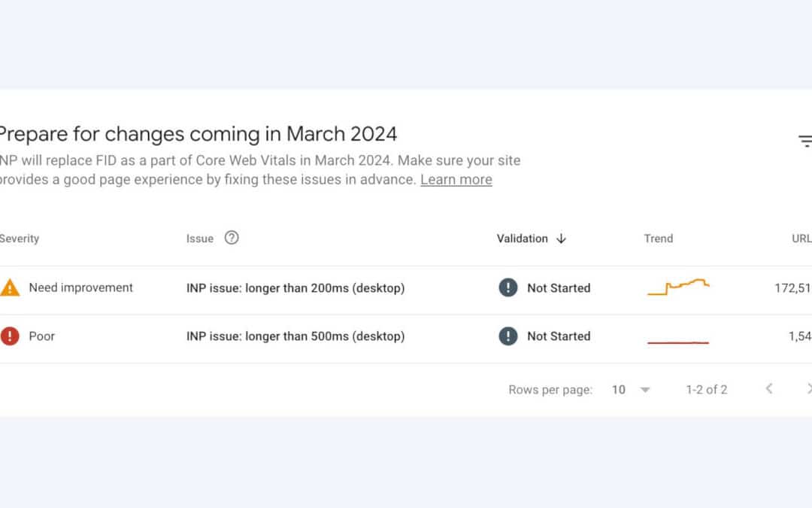Click Not Started text in 200ms row
This screenshot has width=812, height=508.
[x=559, y=287]
